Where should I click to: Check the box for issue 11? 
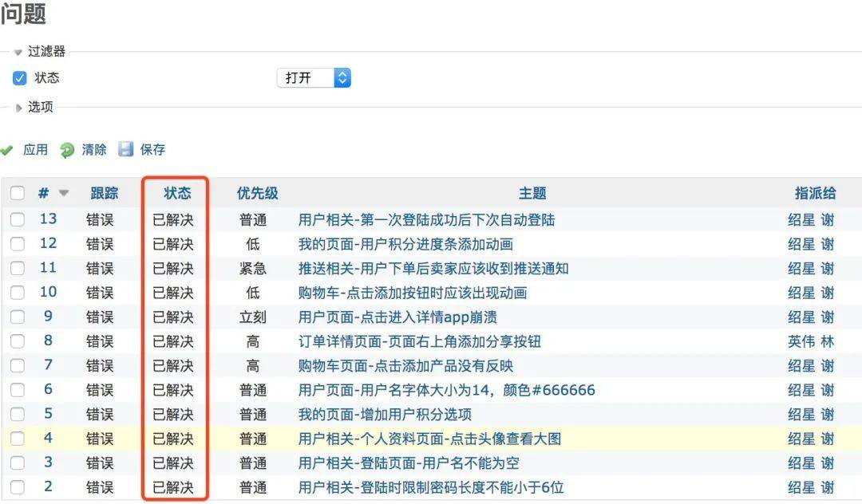pos(18,268)
